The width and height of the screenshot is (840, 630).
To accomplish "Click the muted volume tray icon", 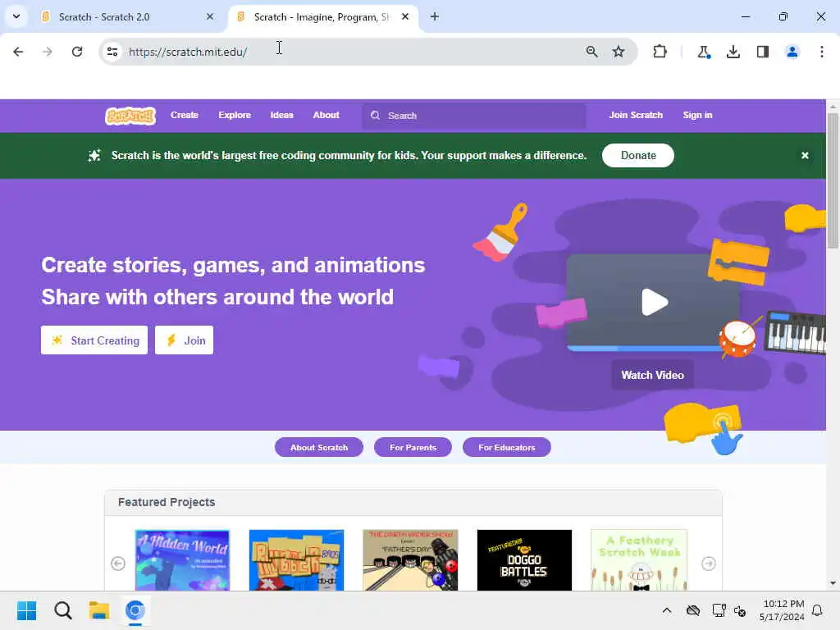I will coord(741,610).
